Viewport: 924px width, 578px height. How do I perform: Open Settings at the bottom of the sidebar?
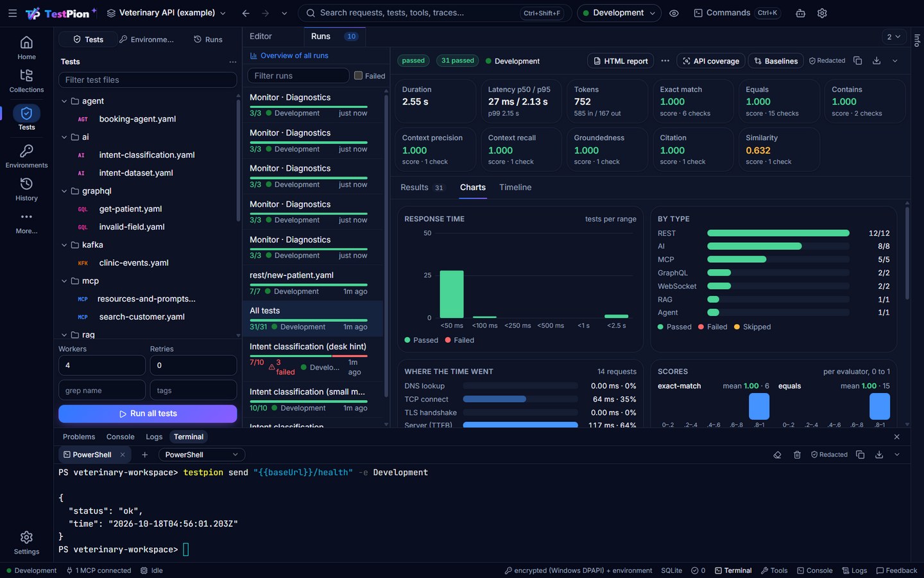26,543
